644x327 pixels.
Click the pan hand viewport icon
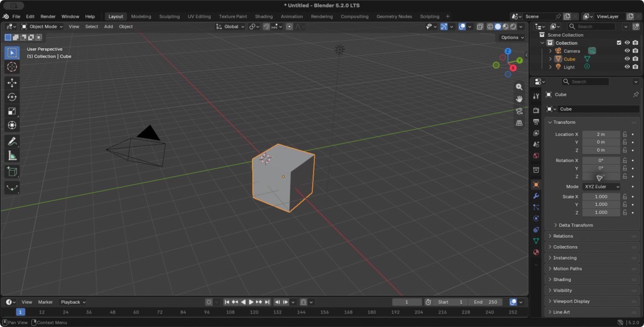(519, 99)
